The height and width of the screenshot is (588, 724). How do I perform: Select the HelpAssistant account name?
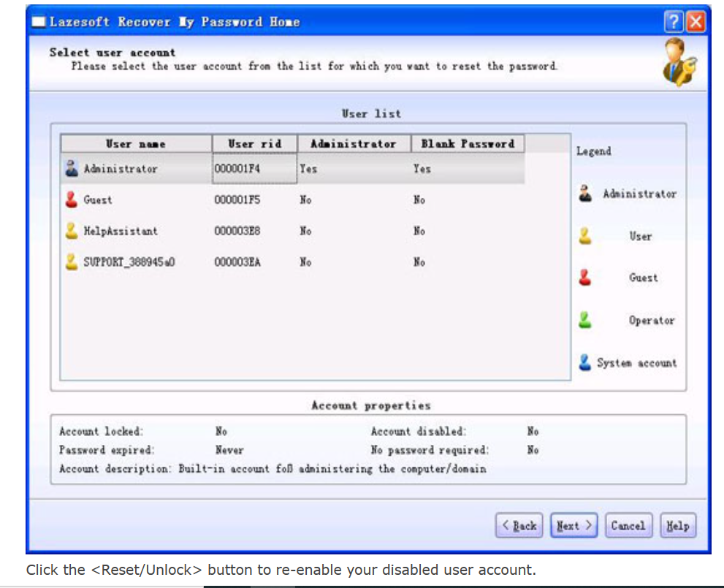(121, 231)
